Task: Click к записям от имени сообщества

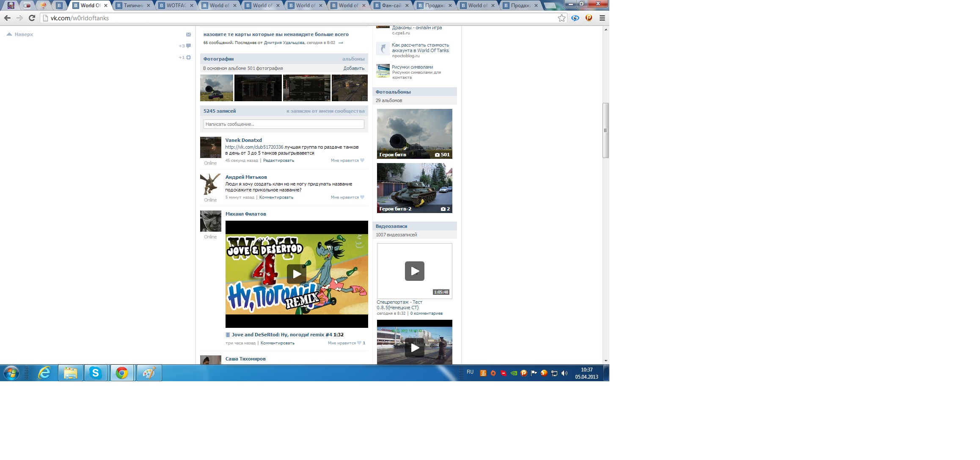Action: [x=325, y=111]
